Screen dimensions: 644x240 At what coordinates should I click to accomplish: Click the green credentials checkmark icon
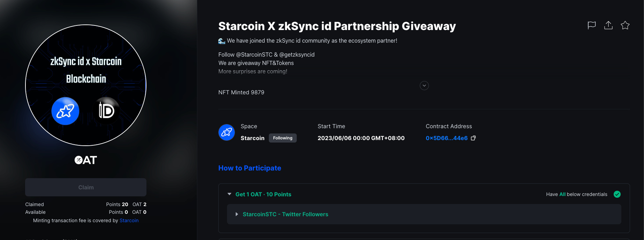(617, 194)
